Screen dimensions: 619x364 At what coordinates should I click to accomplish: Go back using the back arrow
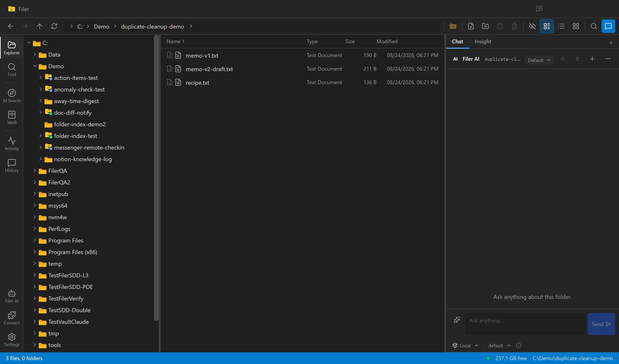coord(11,26)
